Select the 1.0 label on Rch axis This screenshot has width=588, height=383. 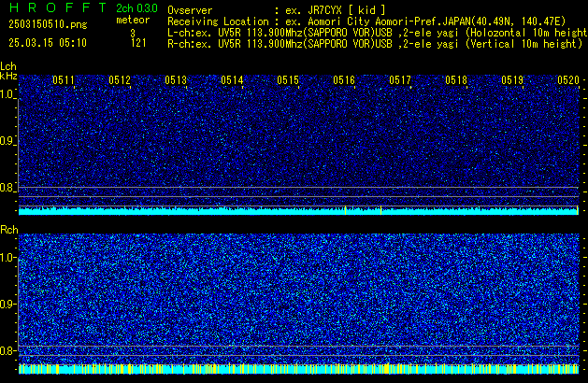pos(8,258)
